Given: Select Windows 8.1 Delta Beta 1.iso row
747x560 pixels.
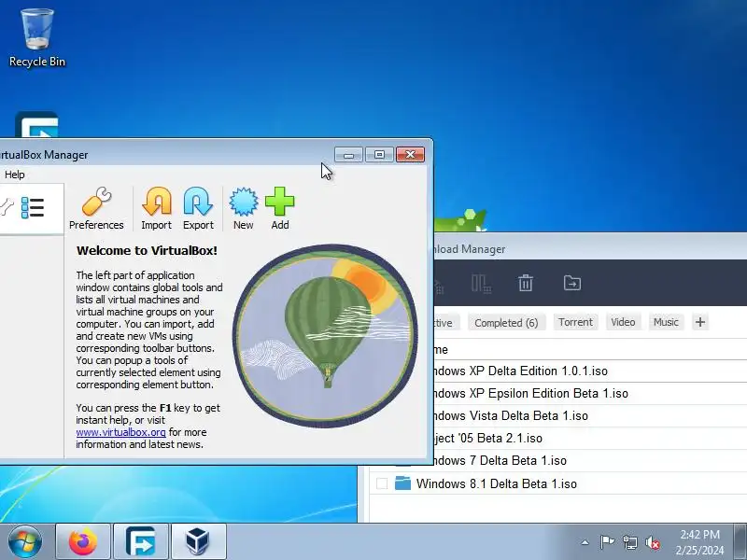Looking at the screenshot, I should (558, 483).
